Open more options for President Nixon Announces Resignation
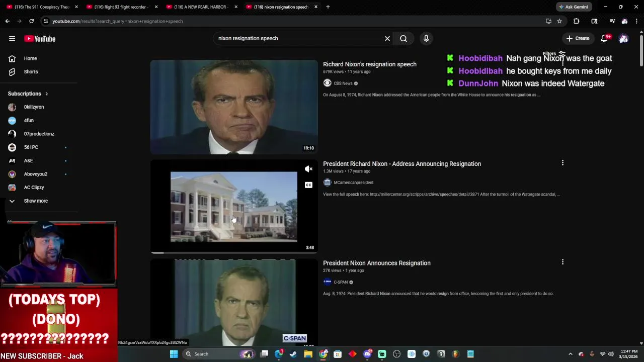 pos(562,262)
